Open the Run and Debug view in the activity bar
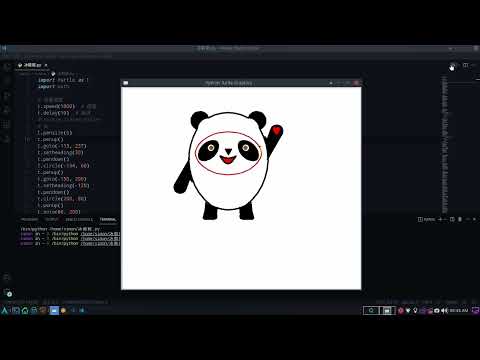 [6, 110]
